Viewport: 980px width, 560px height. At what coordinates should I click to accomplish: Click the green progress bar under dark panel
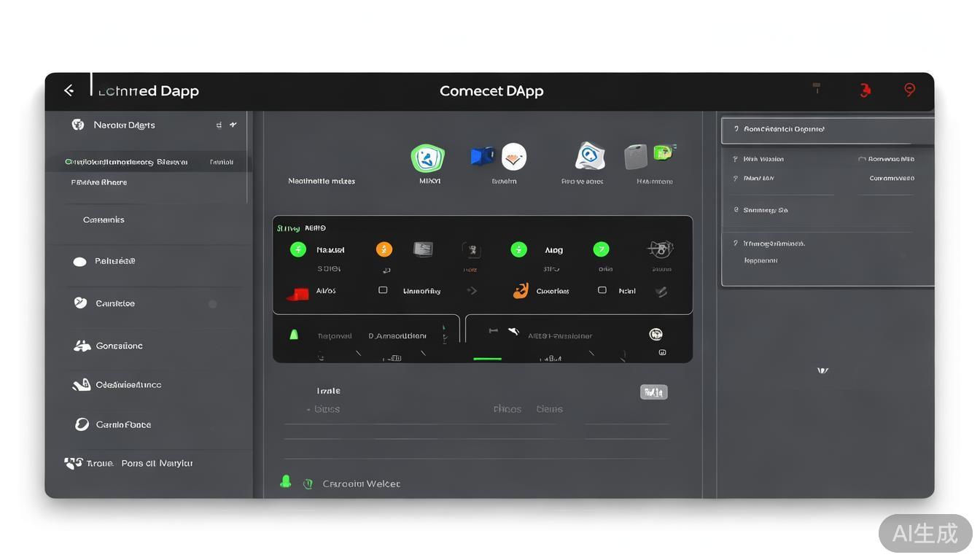(x=487, y=359)
